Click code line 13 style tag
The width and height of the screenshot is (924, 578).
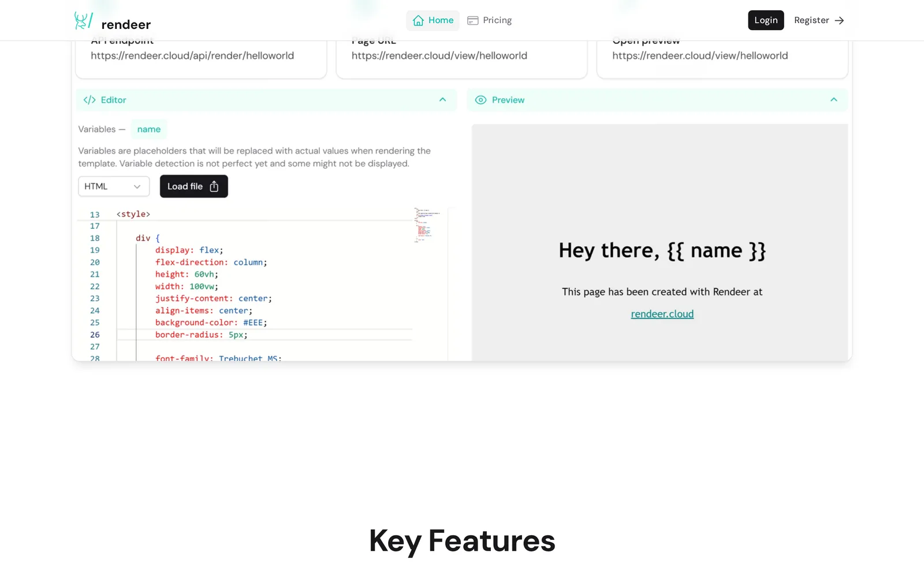click(133, 214)
